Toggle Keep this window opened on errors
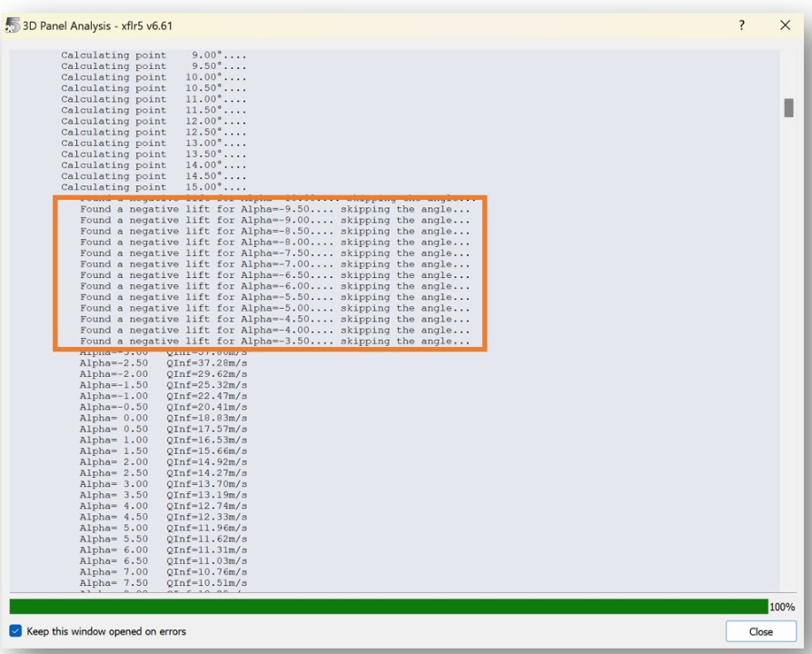 point(15,631)
